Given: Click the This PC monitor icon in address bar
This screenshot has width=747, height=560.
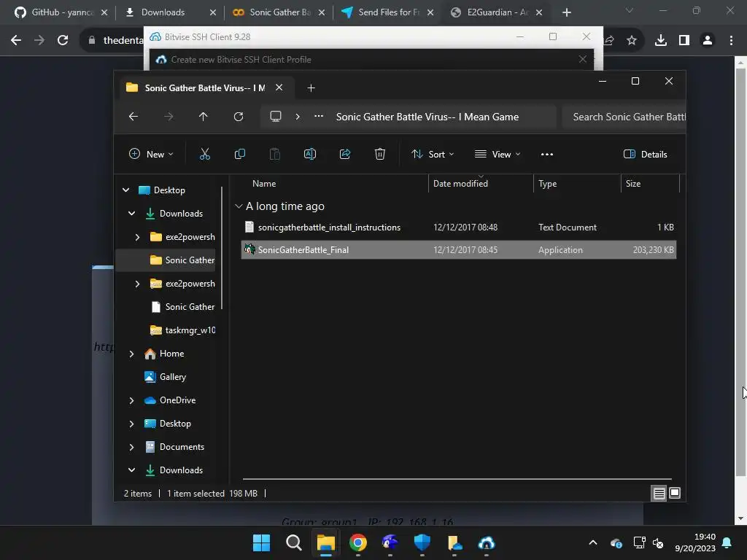Looking at the screenshot, I should pyautogui.click(x=275, y=117).
